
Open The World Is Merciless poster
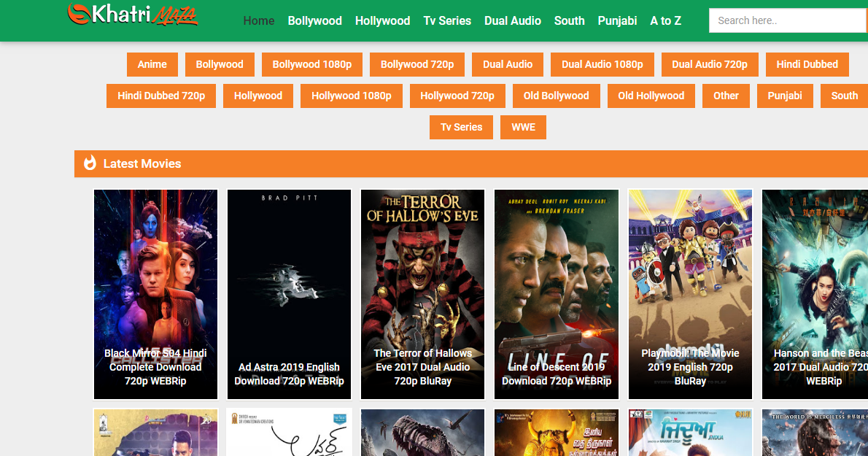pyautogui.click(x=815, y=433)
